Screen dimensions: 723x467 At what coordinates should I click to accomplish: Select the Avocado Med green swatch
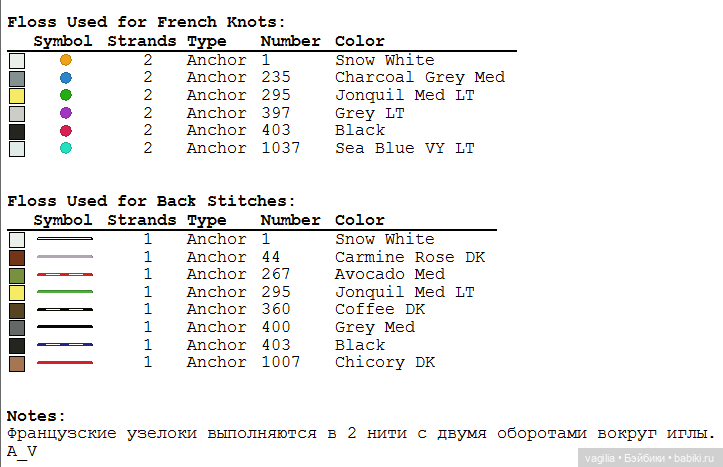coord(16,275)
